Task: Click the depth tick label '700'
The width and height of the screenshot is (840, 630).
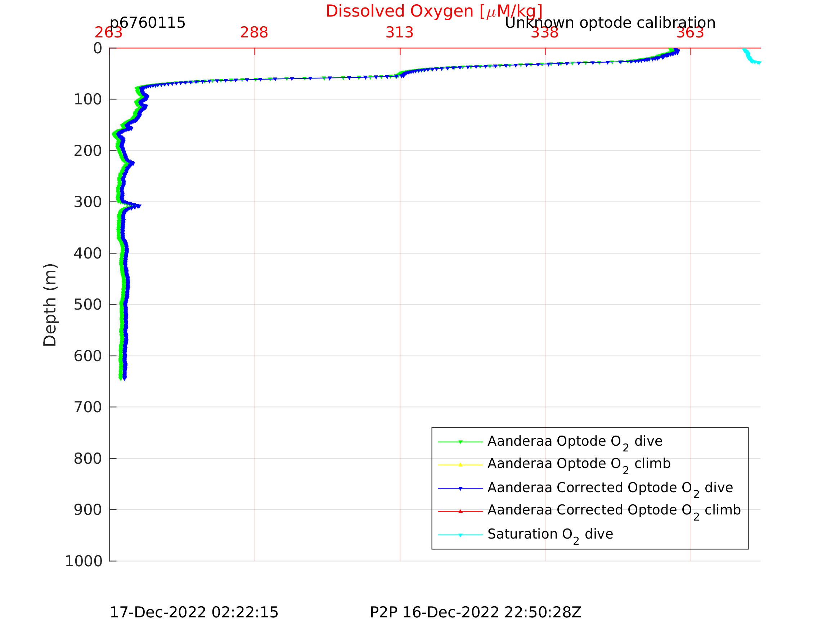Action: [x=88, y=407]
